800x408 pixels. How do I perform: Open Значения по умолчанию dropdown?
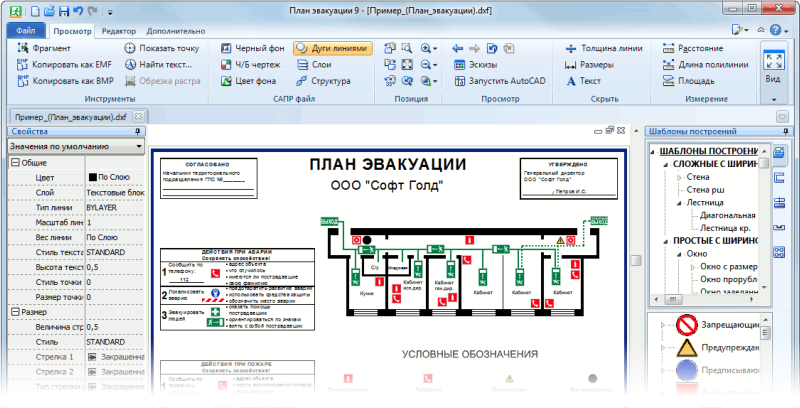coord(76,146)
